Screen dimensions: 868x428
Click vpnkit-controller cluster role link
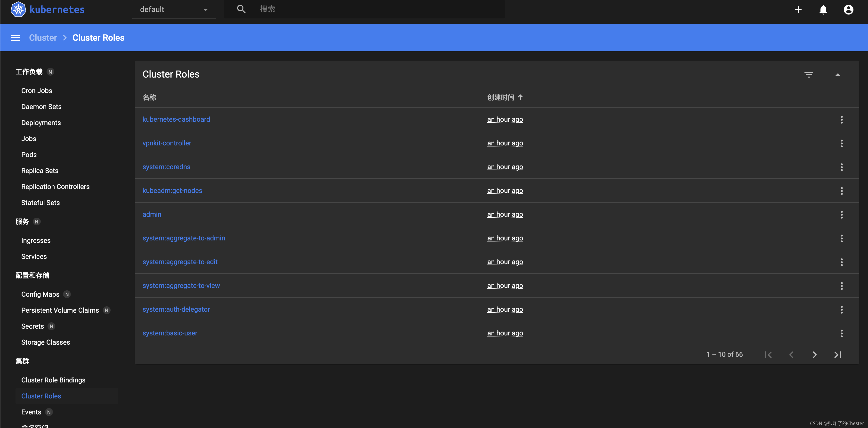pyautogui.click(x=167, y=143)
